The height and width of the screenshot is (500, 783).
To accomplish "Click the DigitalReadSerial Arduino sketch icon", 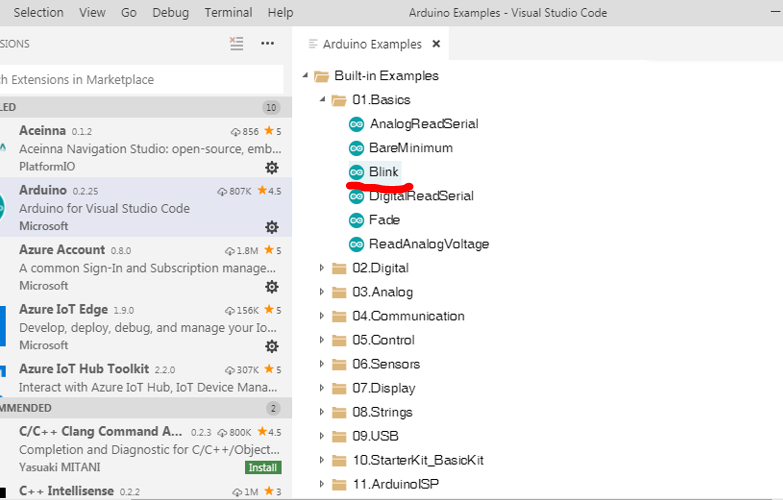I will pos(357,196).
